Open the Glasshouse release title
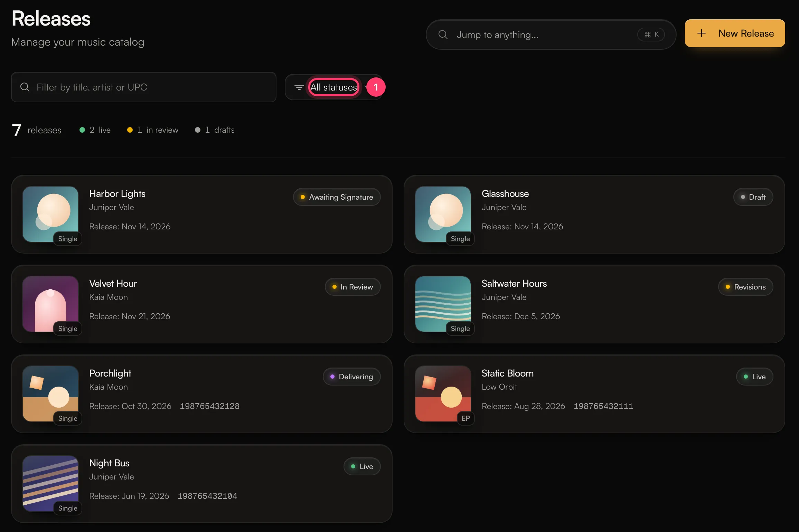This screenshot has height=532, width=799. coord(505,194)
